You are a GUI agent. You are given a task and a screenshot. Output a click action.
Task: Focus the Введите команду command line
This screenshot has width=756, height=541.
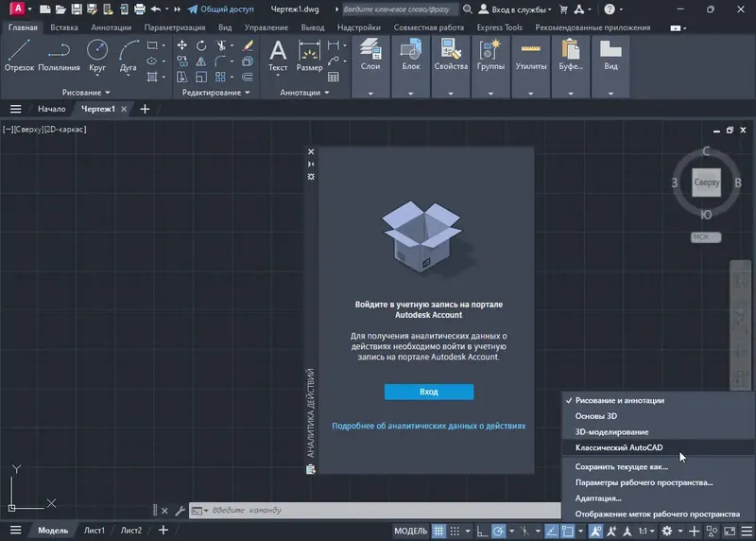tap(374, 510)
